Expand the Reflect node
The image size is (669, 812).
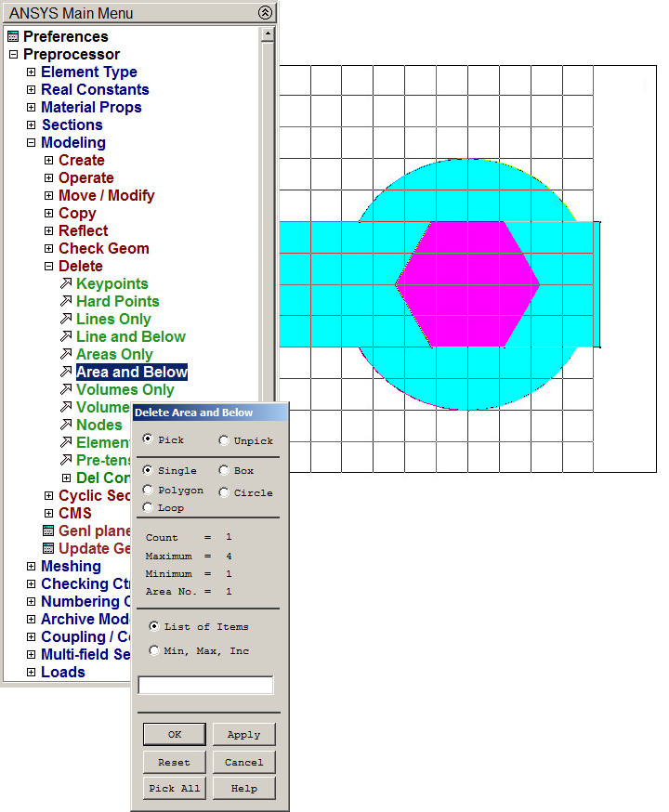point(48,230)
